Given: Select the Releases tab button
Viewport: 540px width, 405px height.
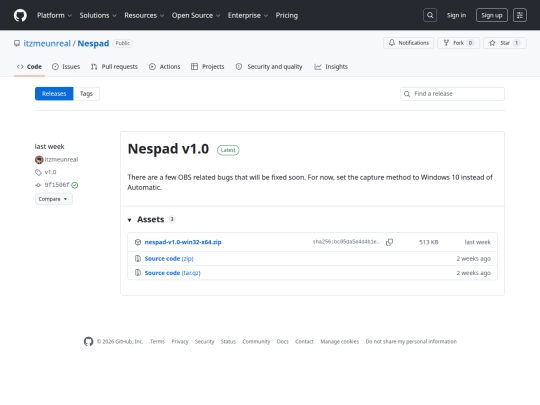Looking at the screenshot, I should click(54, 94).
